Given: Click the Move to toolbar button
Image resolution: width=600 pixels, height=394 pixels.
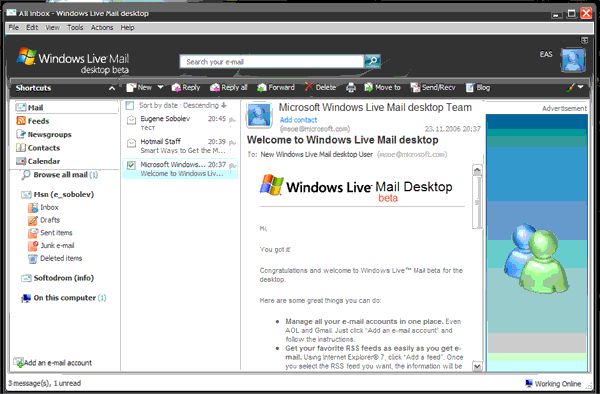Looking at the screenshot, I should click(382, 88).
